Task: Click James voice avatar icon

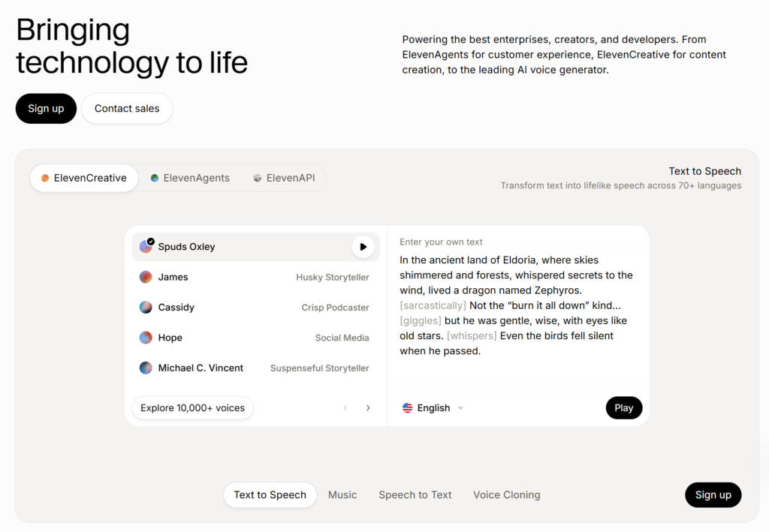Action: point(146,277)
